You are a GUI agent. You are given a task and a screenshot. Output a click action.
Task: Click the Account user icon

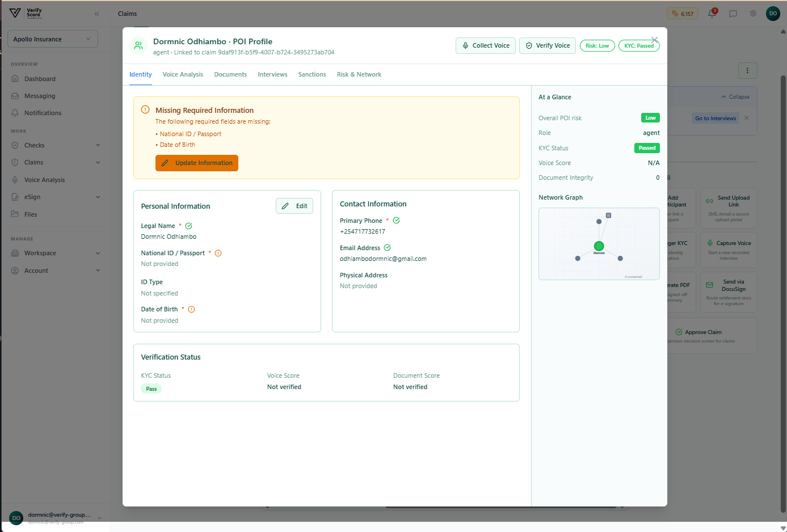click(x=15, y=271)
